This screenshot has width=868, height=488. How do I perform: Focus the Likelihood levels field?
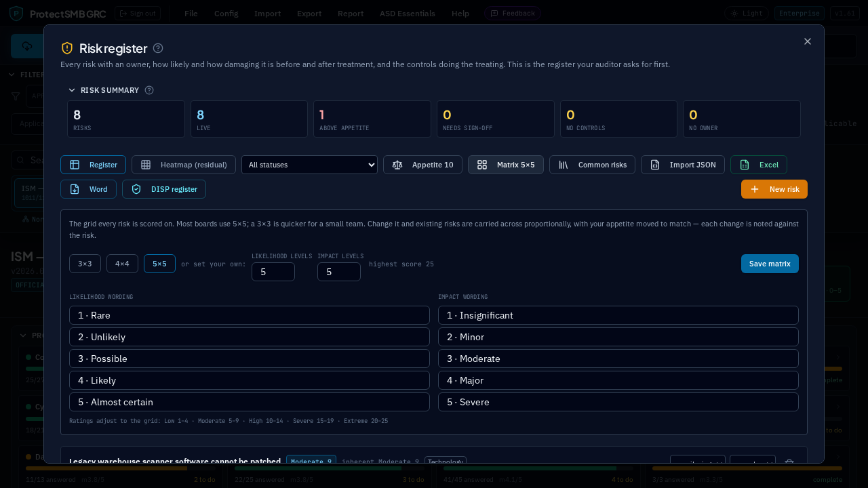[273, 272]
